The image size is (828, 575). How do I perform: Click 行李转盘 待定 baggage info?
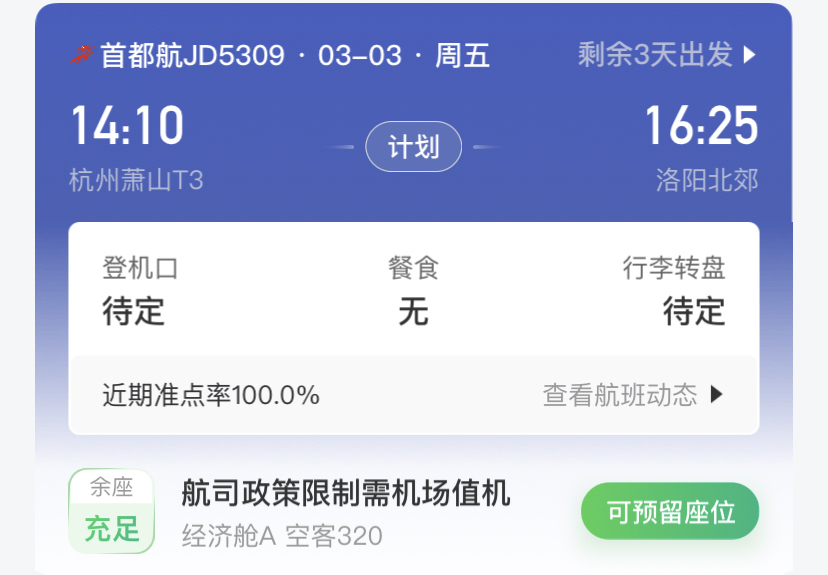point(674,290)
